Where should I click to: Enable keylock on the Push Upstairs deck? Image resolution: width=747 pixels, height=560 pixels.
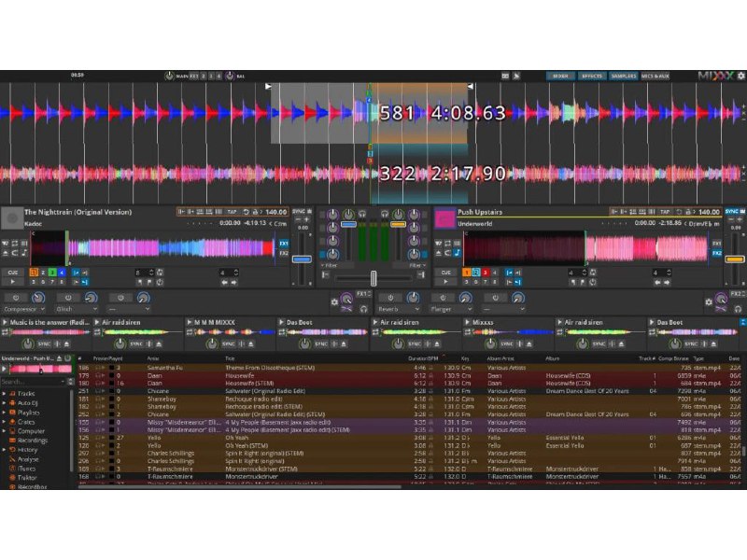457,253
